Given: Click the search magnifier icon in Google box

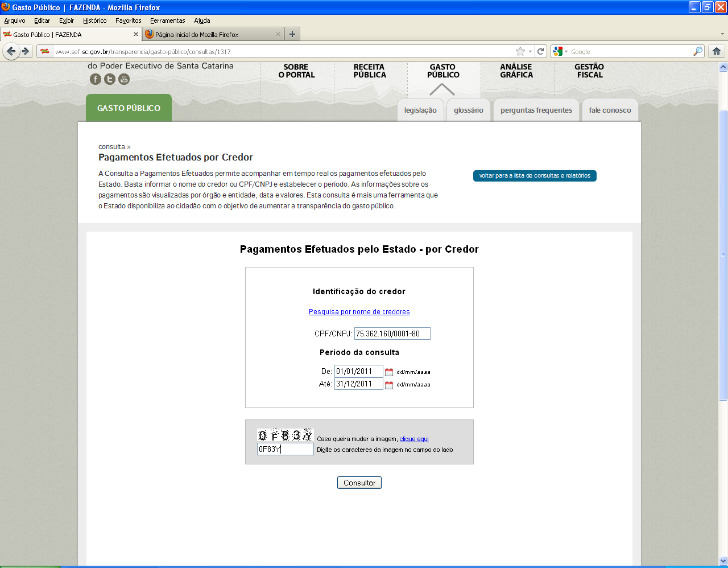Looking at the screenshot, I should click(698, 51).
